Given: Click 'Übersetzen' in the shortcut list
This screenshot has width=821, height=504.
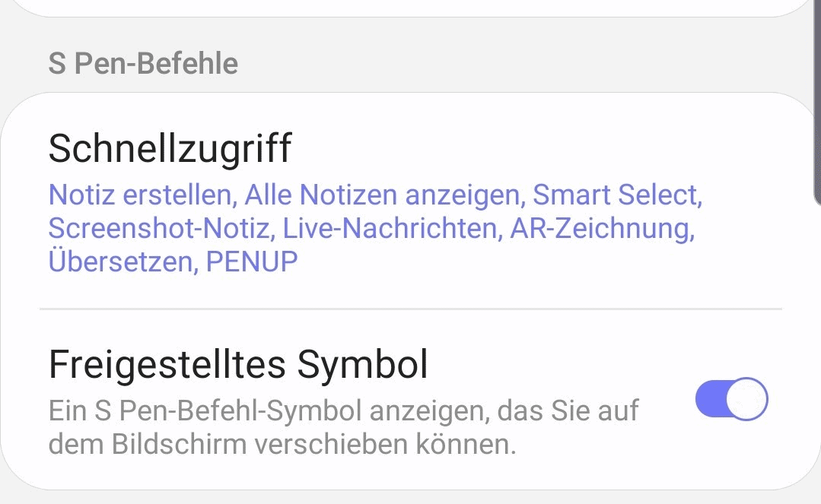Looking at the screenshot, I should tap(119, 262).
